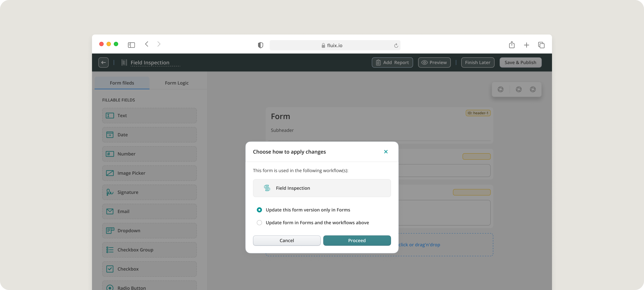
Task: Switch to Form Logic tab
Action: [176, 83]
